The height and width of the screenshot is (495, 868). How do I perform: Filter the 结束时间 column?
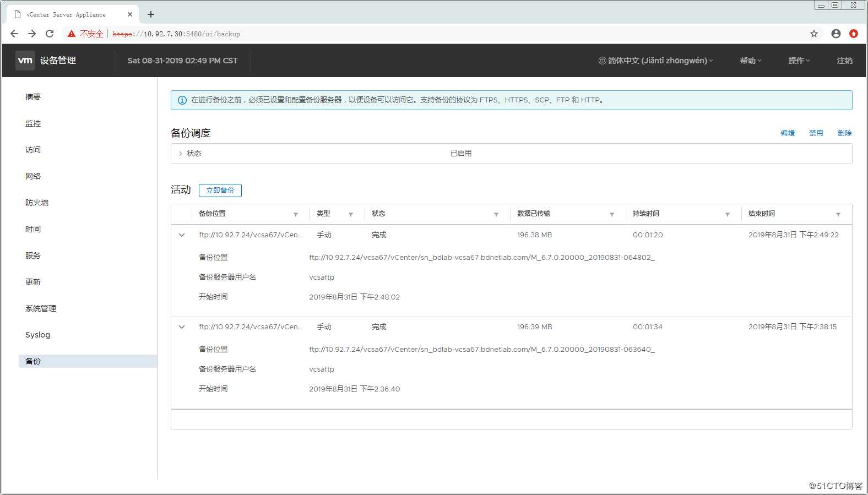pos(838,214)
